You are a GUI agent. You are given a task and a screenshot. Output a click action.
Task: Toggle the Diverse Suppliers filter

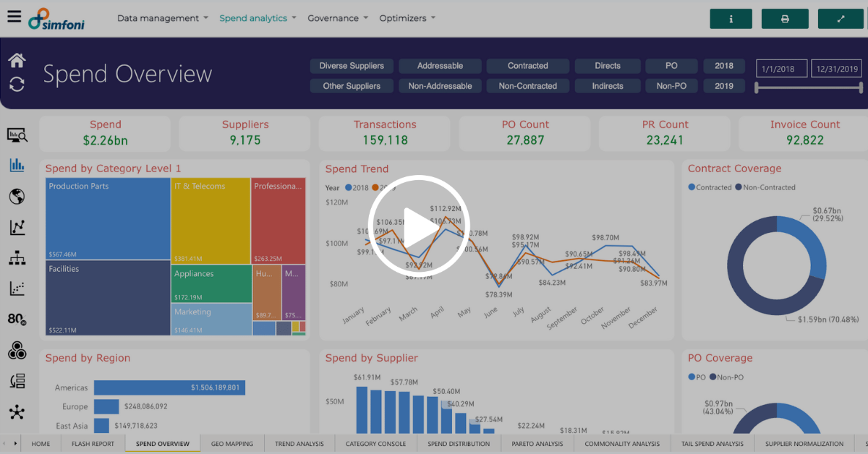pyautogui.click(x=352, y=66)
